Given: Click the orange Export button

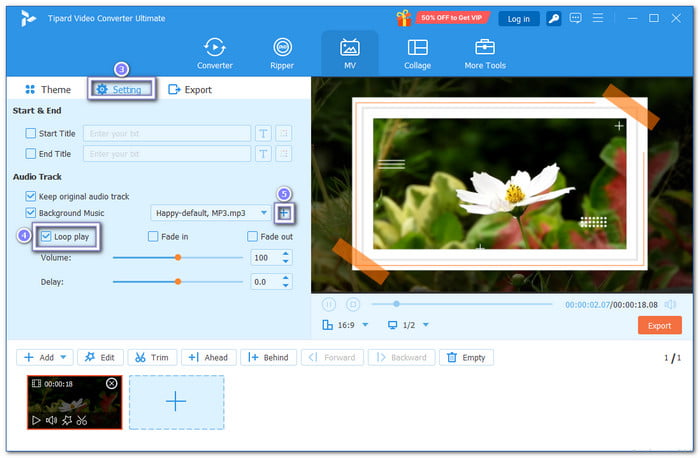Looking at the screenshot, I should point(659,325).
